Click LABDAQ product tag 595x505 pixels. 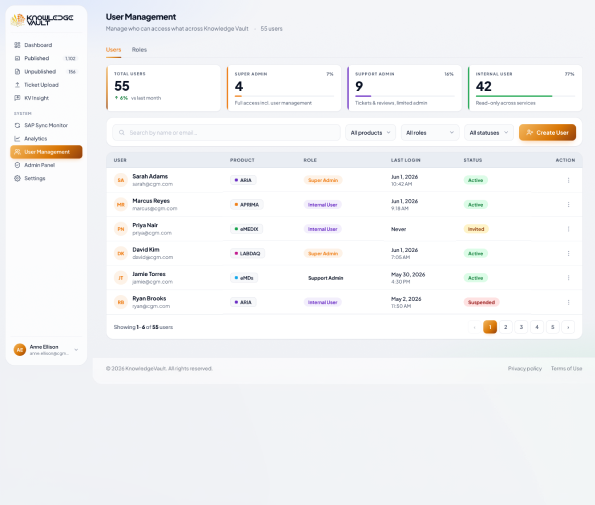(x=247, y=253)
